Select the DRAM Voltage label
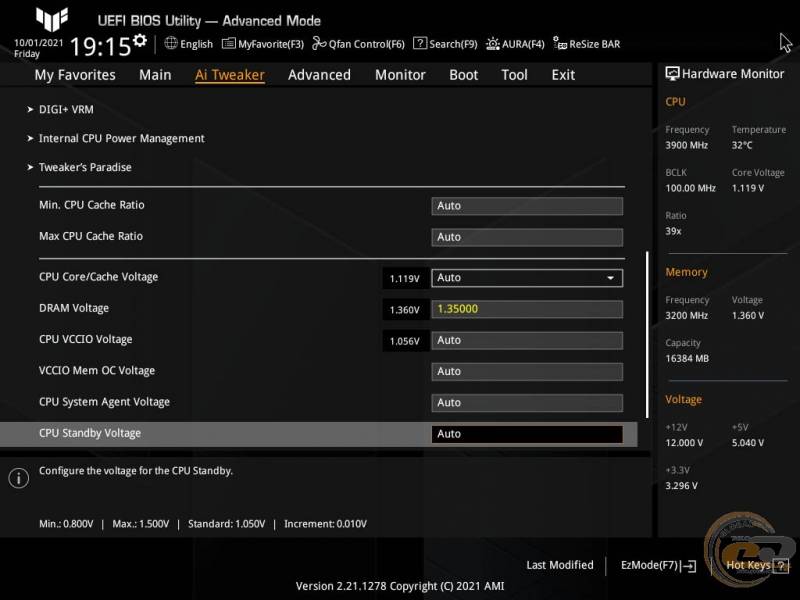 click(74, 308)
